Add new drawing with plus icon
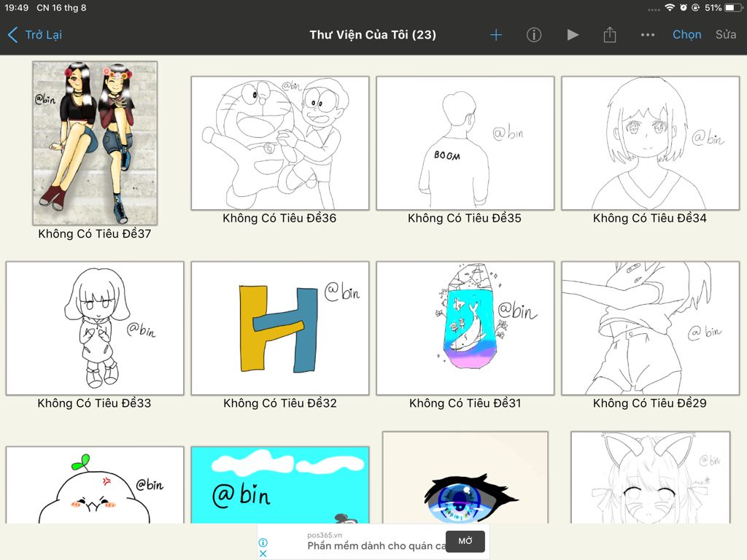Image resolution: width=747 pixels, height=560 pixels. click(496, 35)
